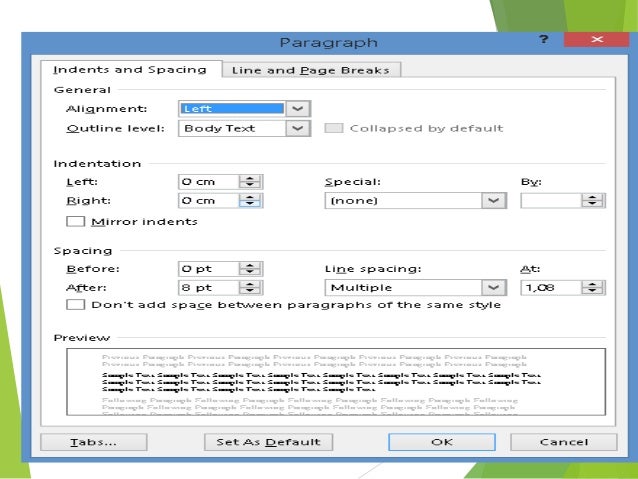Check Don't add space between paragraphs

point(76,305)
